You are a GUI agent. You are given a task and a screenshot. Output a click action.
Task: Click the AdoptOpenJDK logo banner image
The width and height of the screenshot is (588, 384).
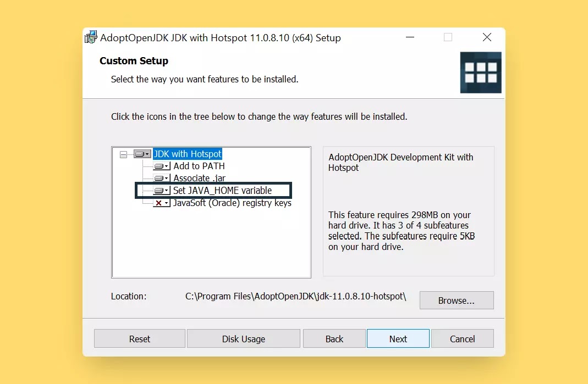tap(481, 73)
